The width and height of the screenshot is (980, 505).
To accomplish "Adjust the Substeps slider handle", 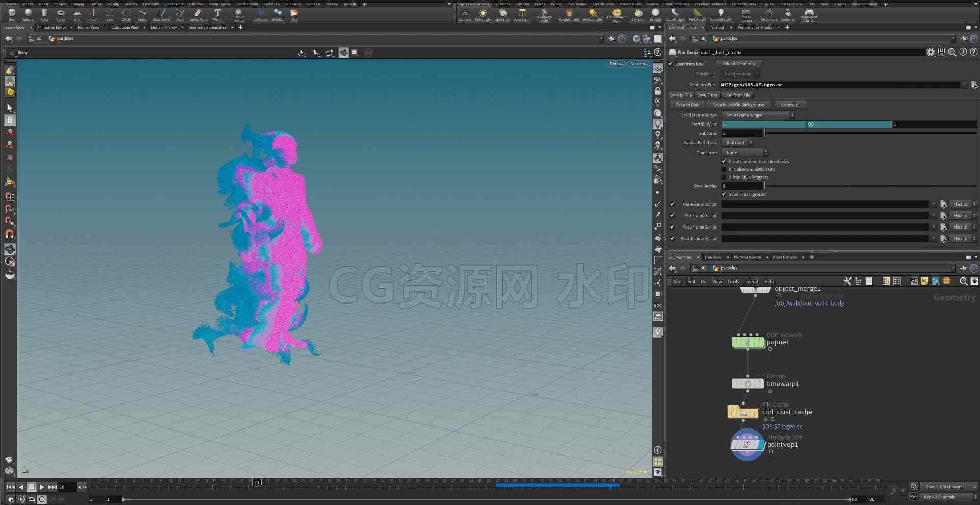I will click(x=764, y=133).
